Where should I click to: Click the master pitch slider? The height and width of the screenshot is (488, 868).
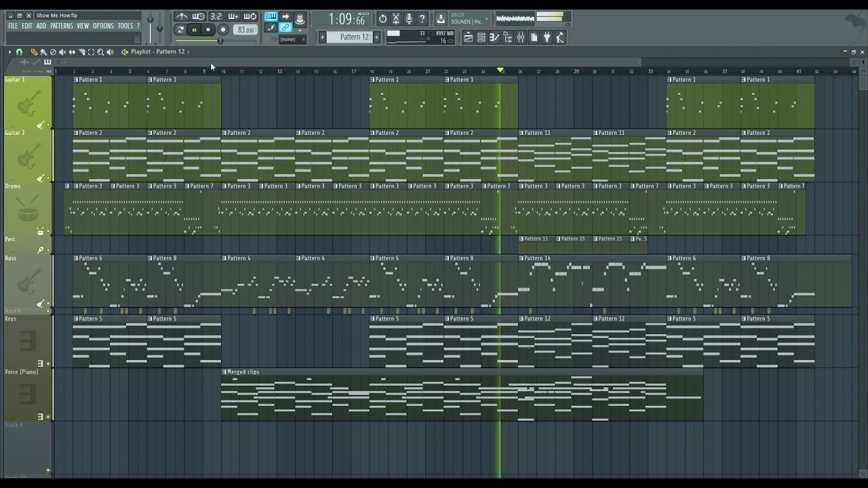159,27
